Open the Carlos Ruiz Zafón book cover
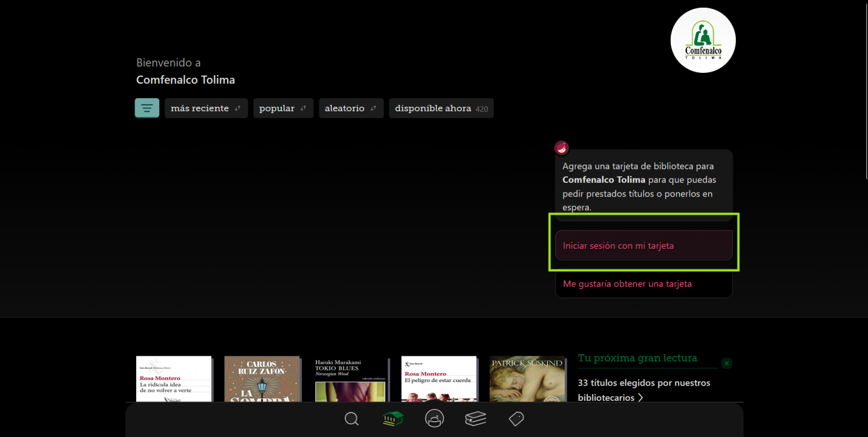Viewport: 868px width, 437px height. [262, 379]
